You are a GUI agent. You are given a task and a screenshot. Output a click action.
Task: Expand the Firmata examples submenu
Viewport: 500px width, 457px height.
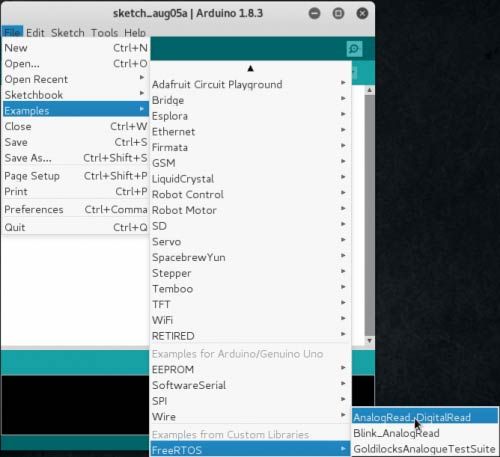[x=250, y=147]
